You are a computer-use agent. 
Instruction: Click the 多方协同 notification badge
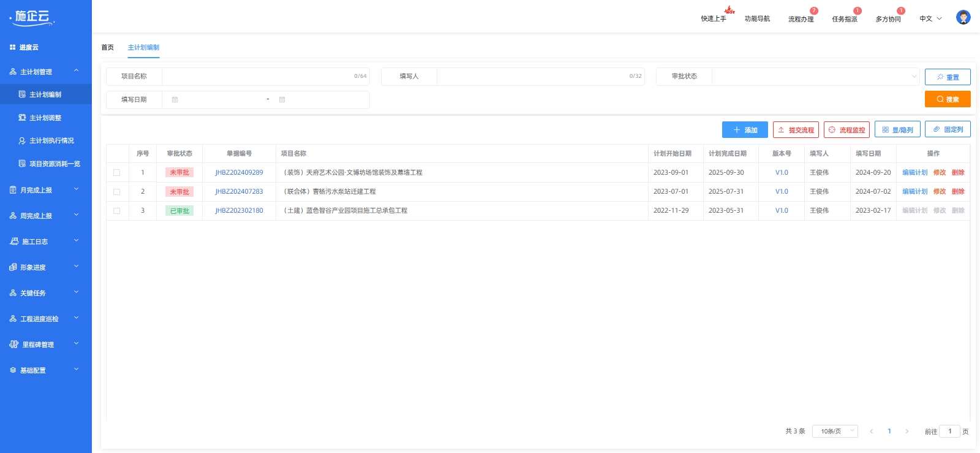tap(901, 10)
